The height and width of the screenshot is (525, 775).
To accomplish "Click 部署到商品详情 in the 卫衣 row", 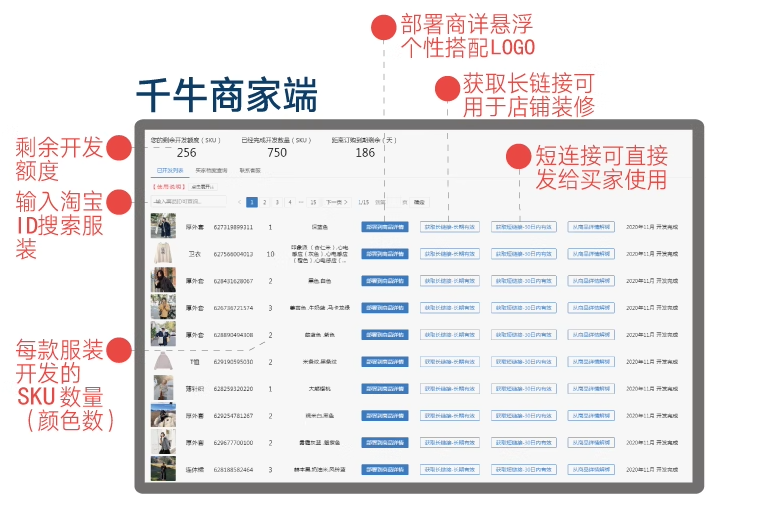I will click(x=385, y=254).
